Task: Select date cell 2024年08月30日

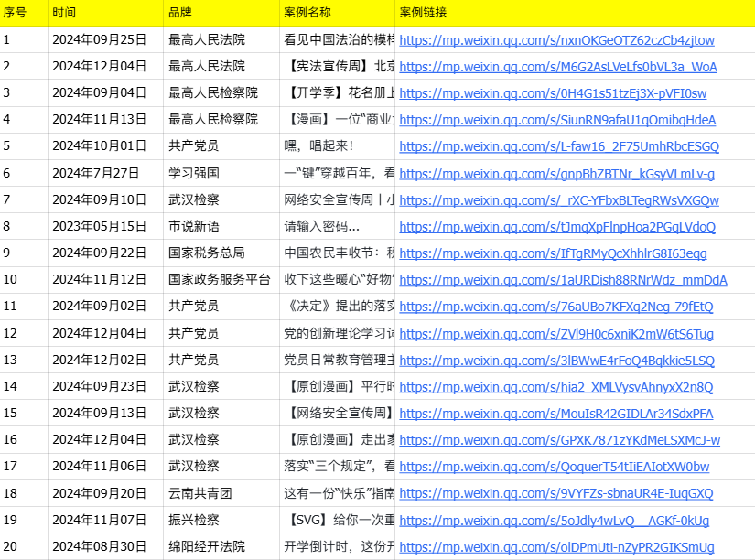Action: point(106,546)
